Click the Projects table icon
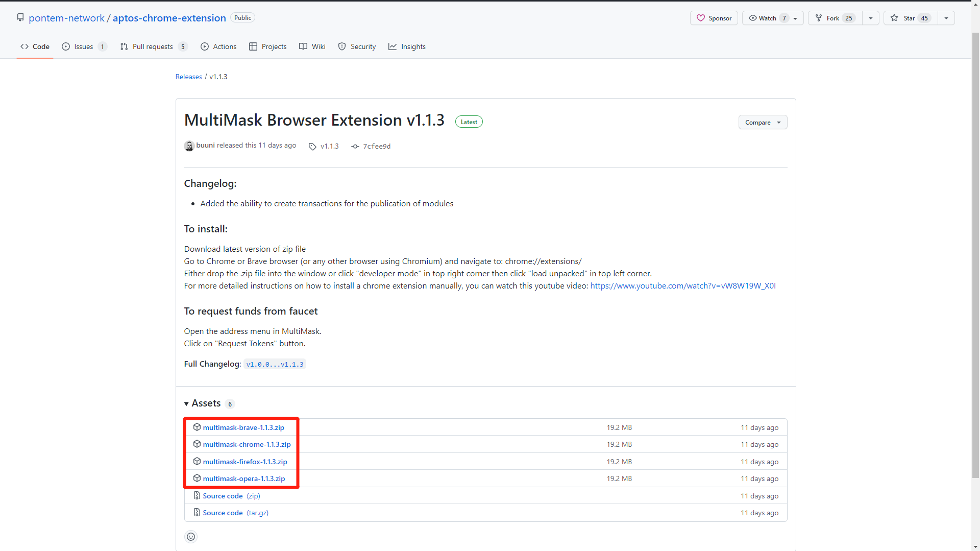 (253, 46)
